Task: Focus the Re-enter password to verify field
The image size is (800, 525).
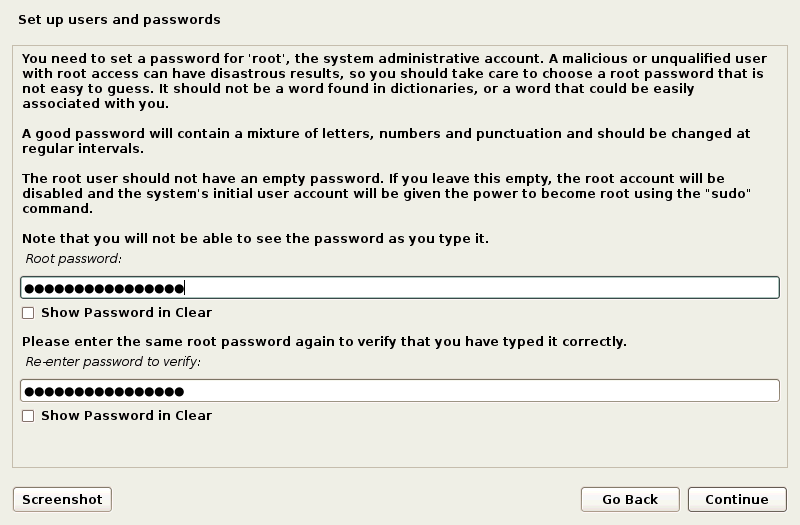Action: tap(480, 391)
